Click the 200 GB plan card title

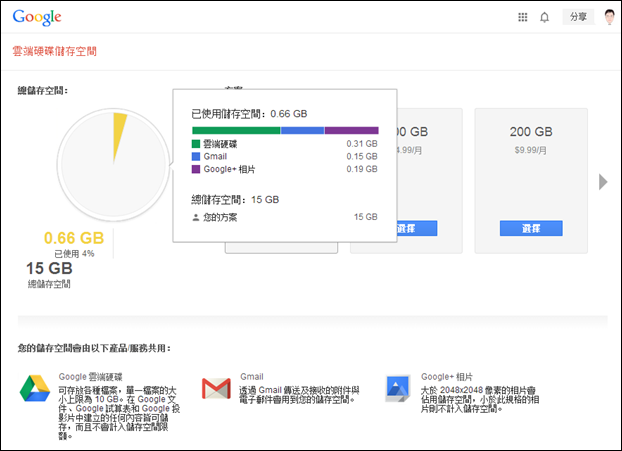pos(531,132)
